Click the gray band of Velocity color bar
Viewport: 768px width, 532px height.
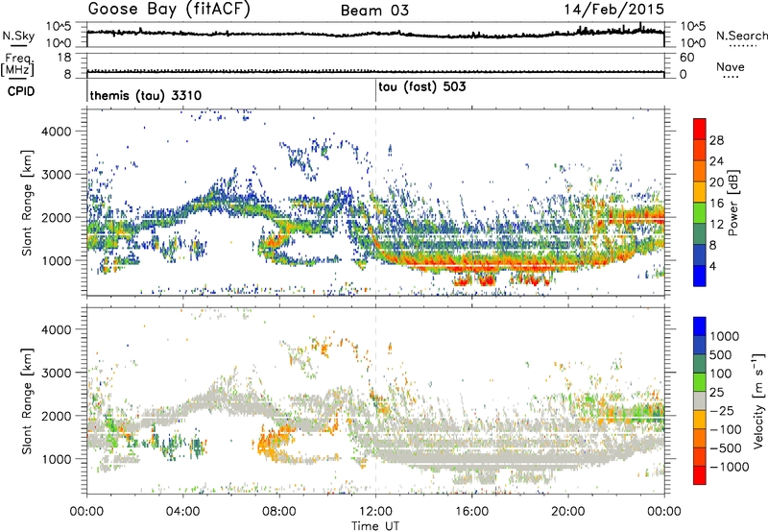700,401
